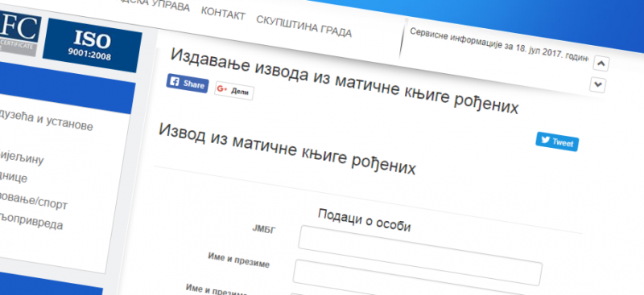Viewport: 644px width, 295px height.
Task: Click the Google+ Дели share button
Action: pos(234,91)
